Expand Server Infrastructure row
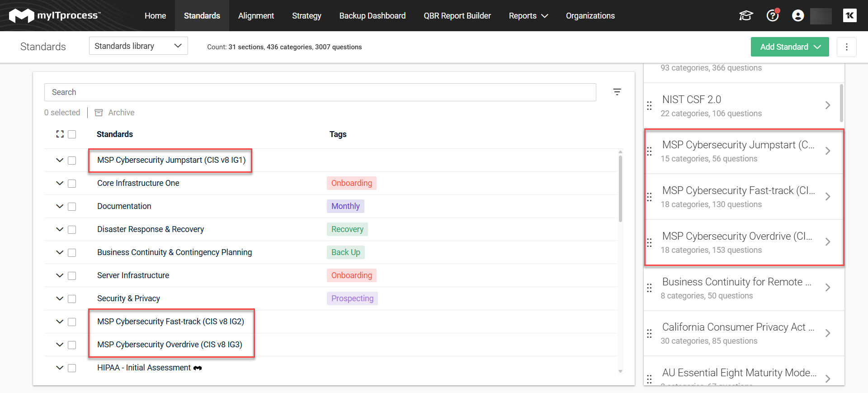Viewport: 868px width, 393px height. click(60, 275)
